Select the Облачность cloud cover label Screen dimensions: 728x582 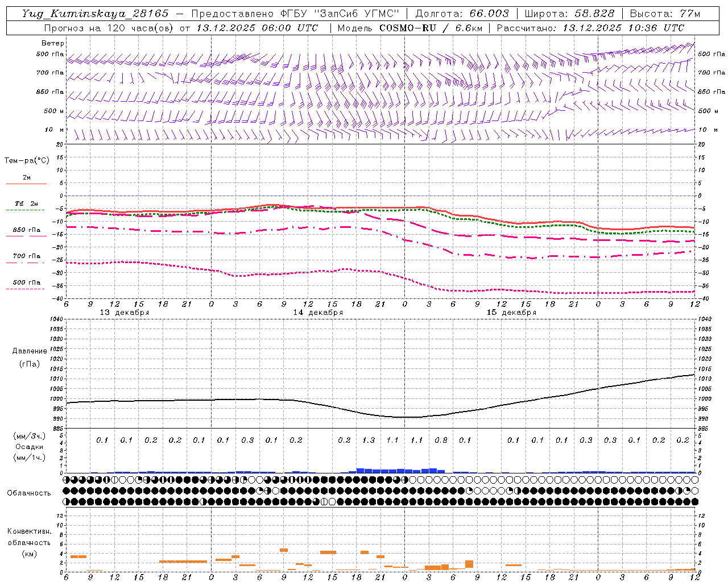[29, 493]
